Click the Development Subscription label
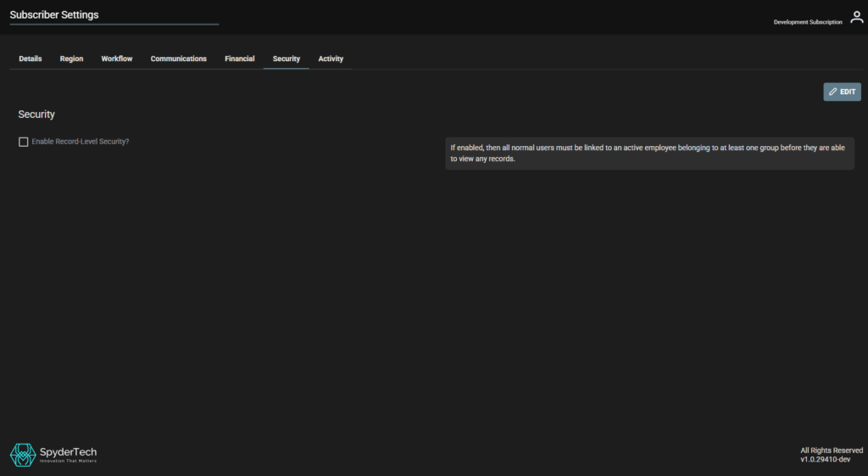The image size is (868, 476). click(807, 22)
